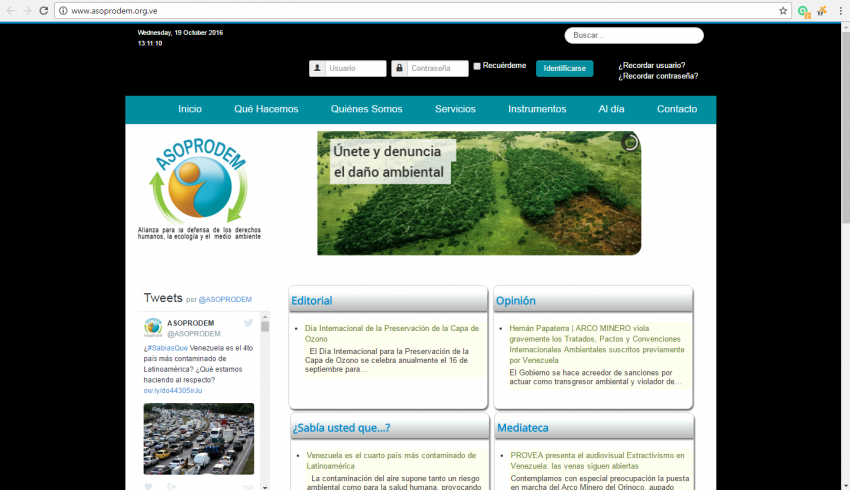
Task: Click the Twitter bird icon in tweet
Action: tap(248, 323)
